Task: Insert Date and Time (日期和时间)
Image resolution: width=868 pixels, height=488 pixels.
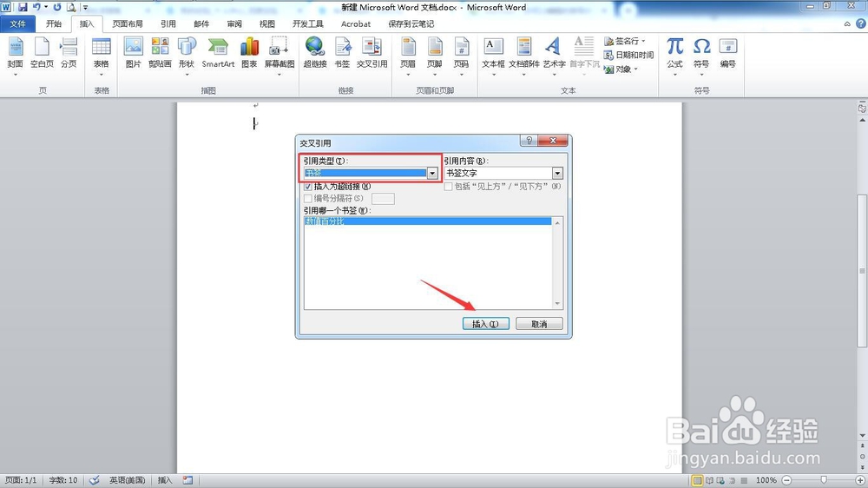Action: coord(628,55)
